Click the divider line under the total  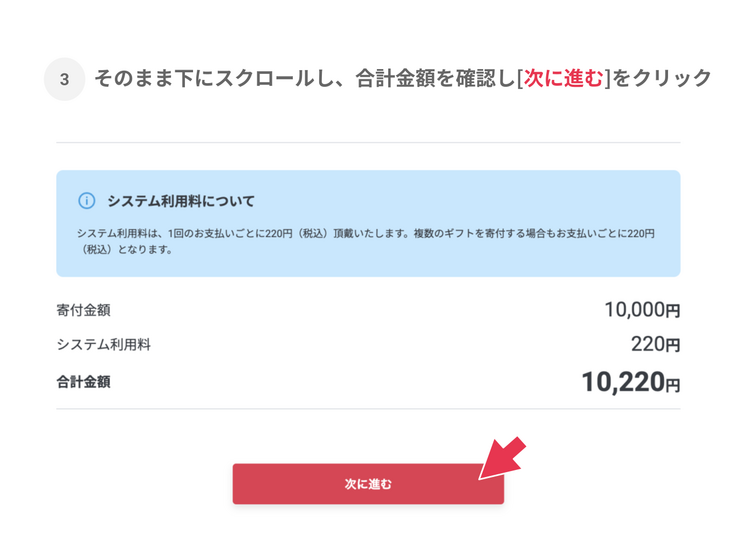(x=368, y=408)
